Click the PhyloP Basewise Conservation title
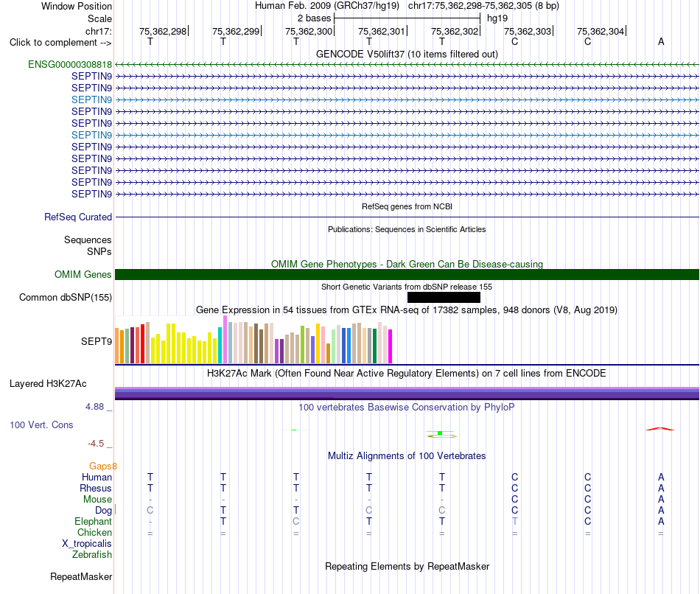 407,408
